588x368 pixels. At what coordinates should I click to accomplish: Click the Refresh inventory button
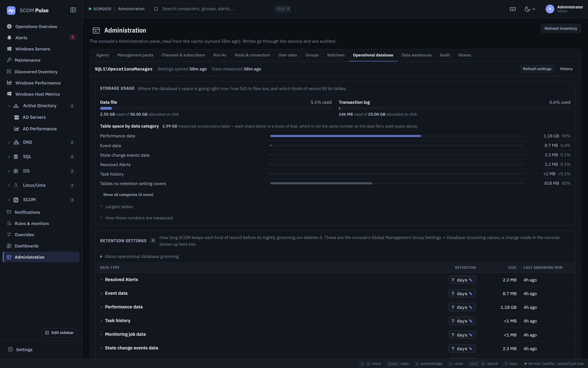pyautogui.click(x=561, y=28)
